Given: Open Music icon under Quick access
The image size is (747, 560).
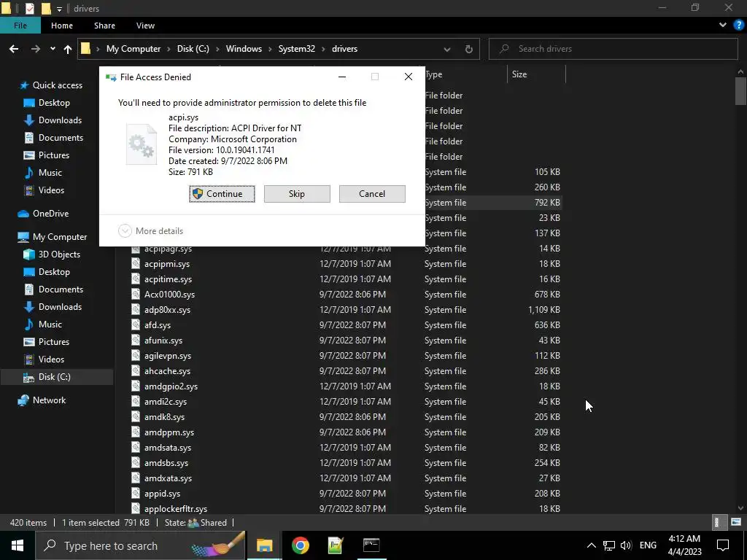Looking at the screenshot, I should 29,172.
